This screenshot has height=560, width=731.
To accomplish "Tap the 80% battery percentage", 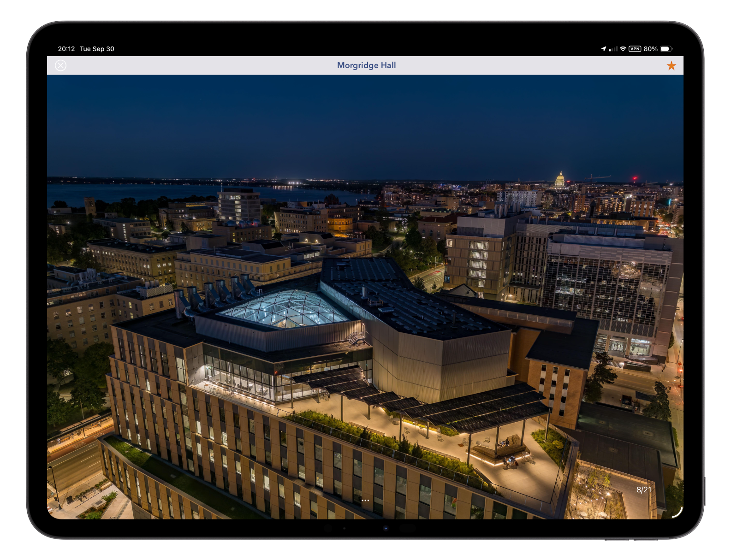I will tap(650, 49).
